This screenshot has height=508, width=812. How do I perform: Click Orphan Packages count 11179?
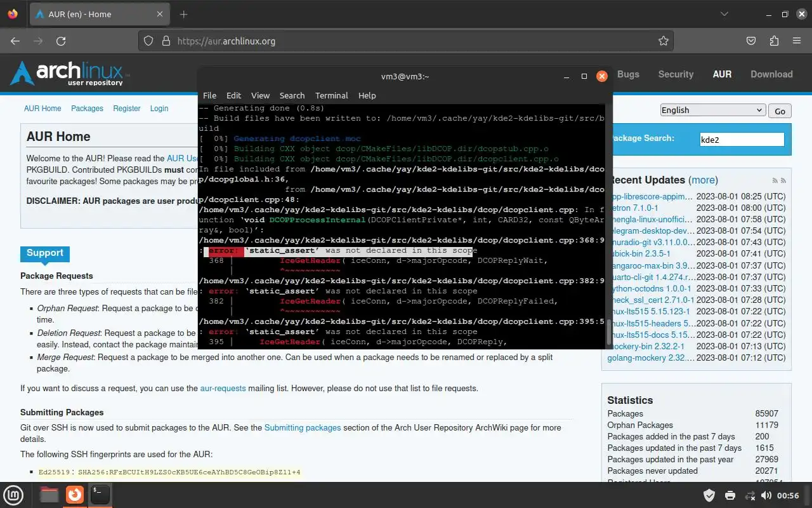tap(767, 425)
